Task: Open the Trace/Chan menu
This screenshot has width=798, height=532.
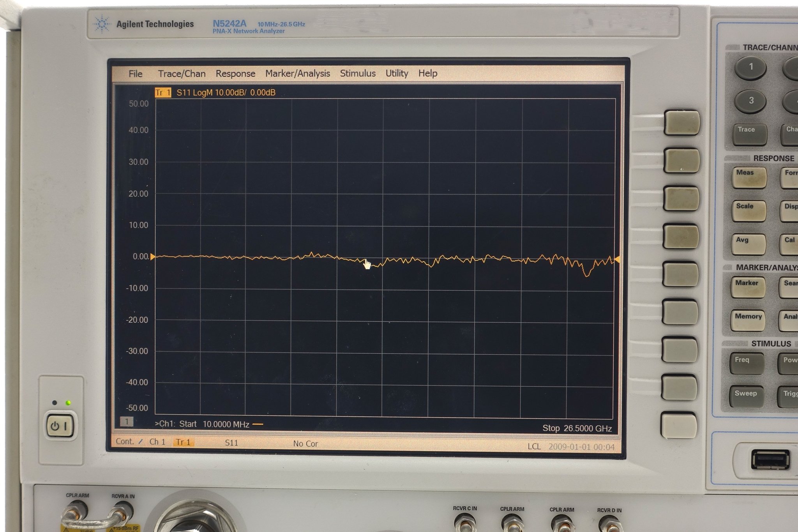Action: click(182, 74)
